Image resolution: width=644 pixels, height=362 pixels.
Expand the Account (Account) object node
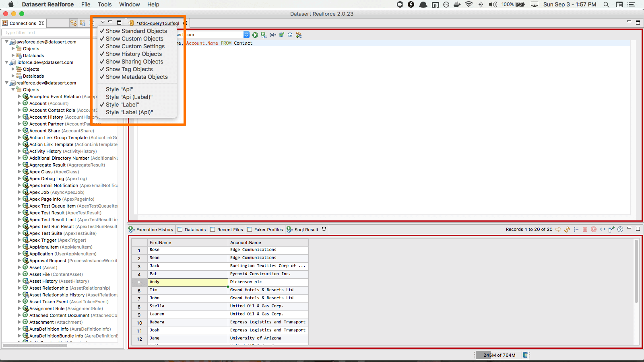coord(19,103)
